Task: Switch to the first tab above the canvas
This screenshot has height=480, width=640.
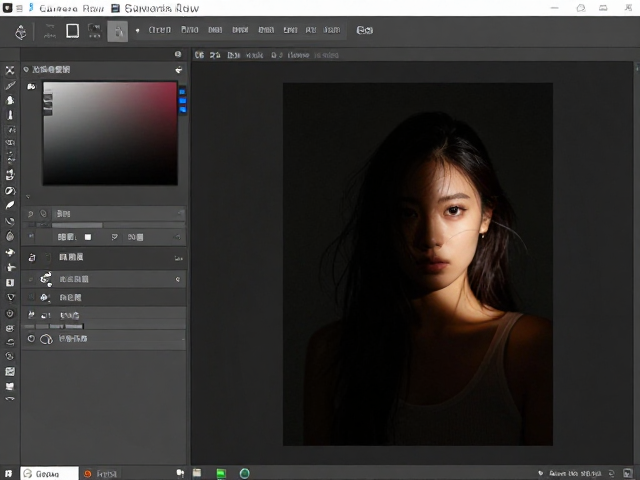Action: point(199,55)
